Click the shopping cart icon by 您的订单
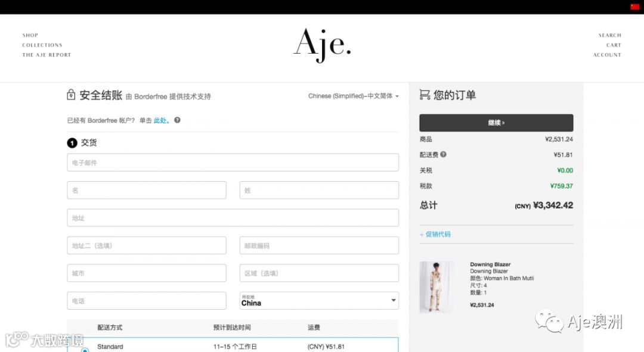The image size is (644, 352). (425, 95)
